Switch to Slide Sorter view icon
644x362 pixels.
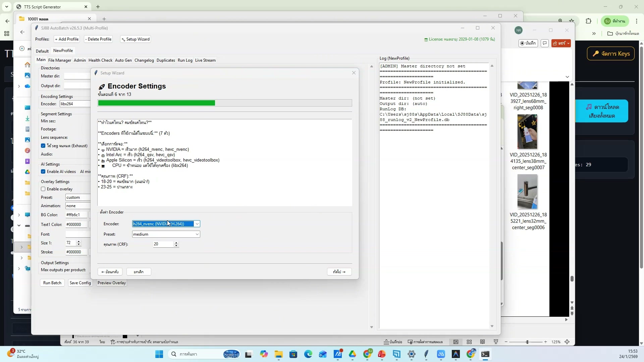point(469,342)
